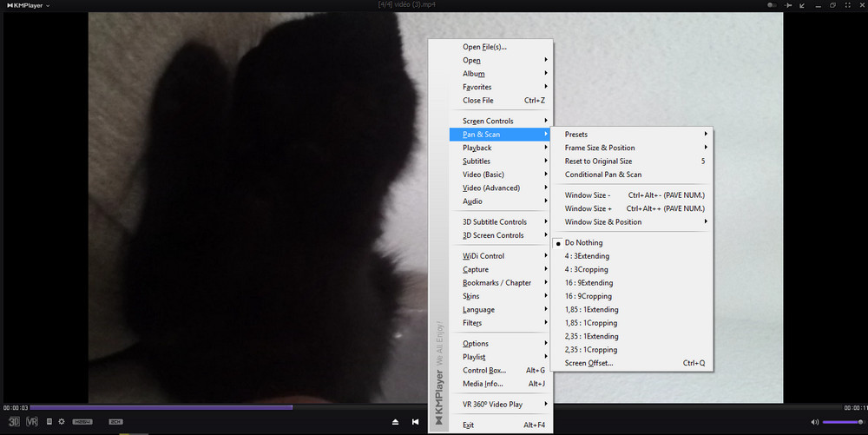Select 4 : 3 Extending aspect option

632,256
